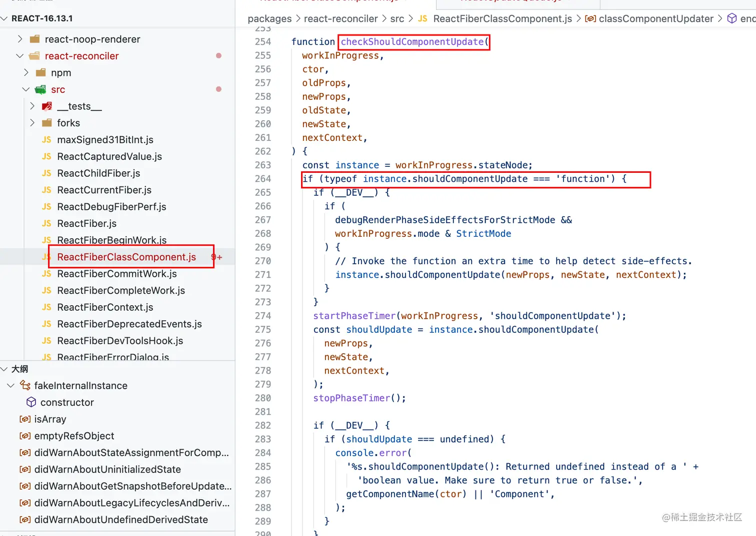This screenshot has width=756, height=536.
Task: Click classComponentUpdater breadcrumb symbol icon
Action: 590,18
